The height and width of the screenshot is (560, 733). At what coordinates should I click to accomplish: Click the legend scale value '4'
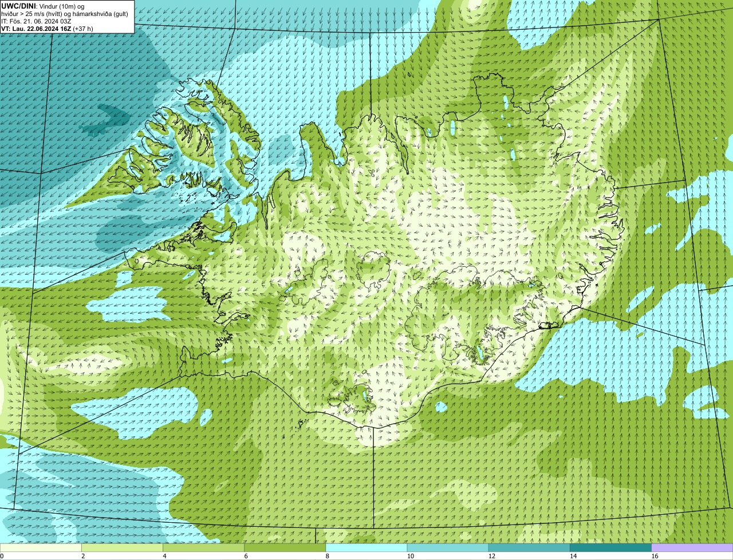coord(164,556)
